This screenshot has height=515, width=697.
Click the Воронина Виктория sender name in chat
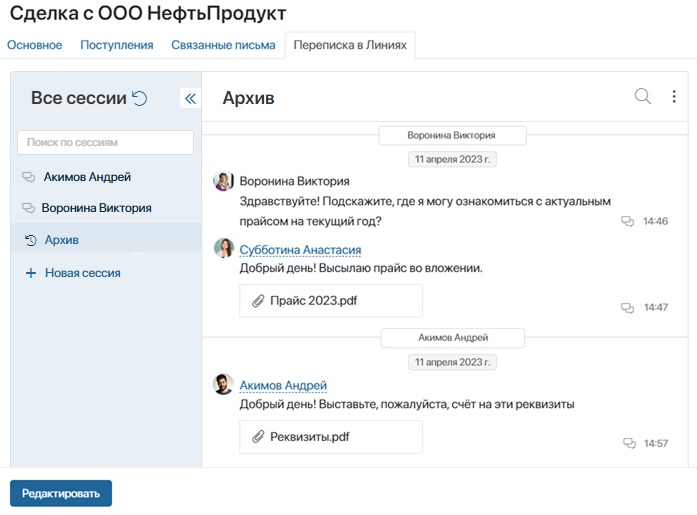[x=294, y=181]
